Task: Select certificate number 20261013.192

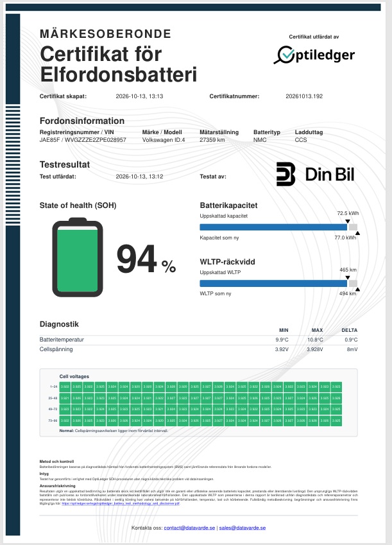Action: [304, 96]
